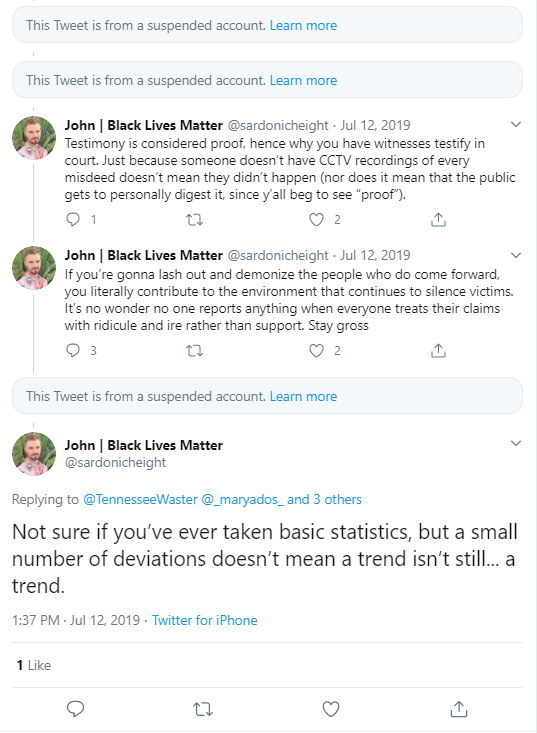Share the 'Stay gross' tweet

coord(438,350)
